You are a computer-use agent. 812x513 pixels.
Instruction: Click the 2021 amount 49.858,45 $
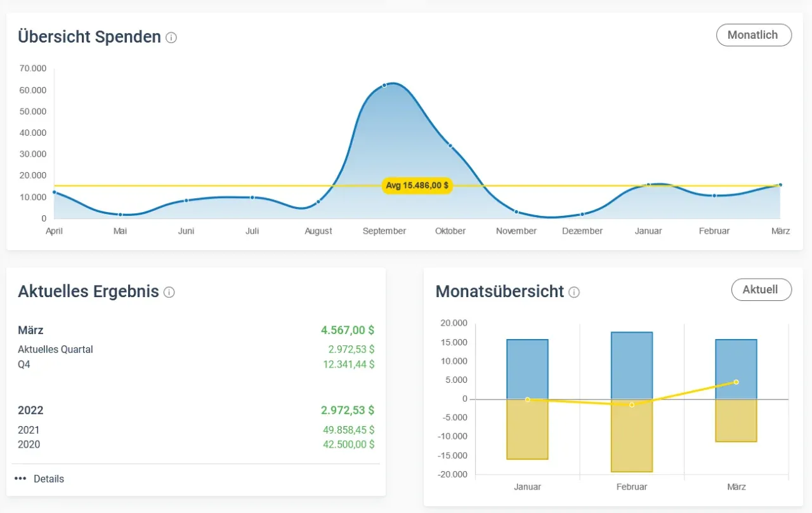pos(348,430)
